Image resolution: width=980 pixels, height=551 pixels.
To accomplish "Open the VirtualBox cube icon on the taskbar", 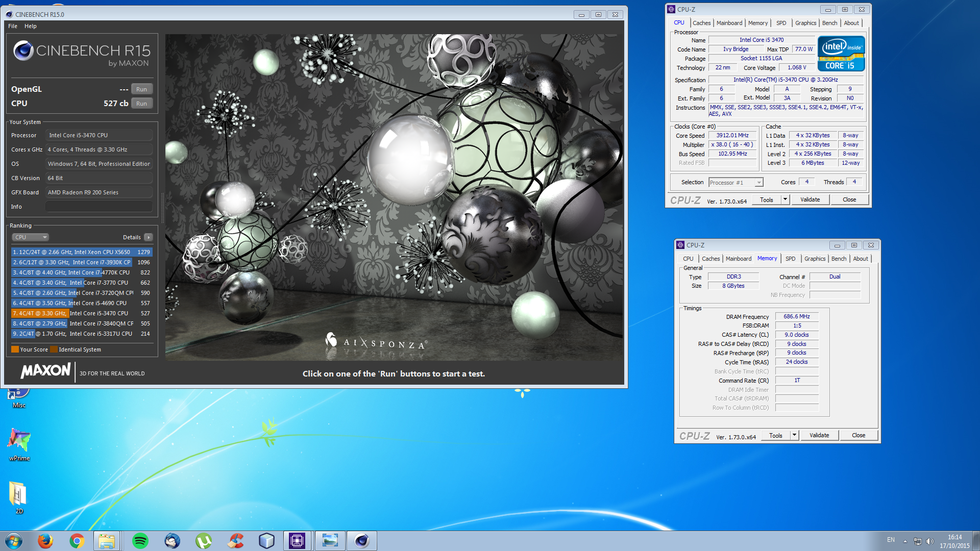I will tap(267, 541).
